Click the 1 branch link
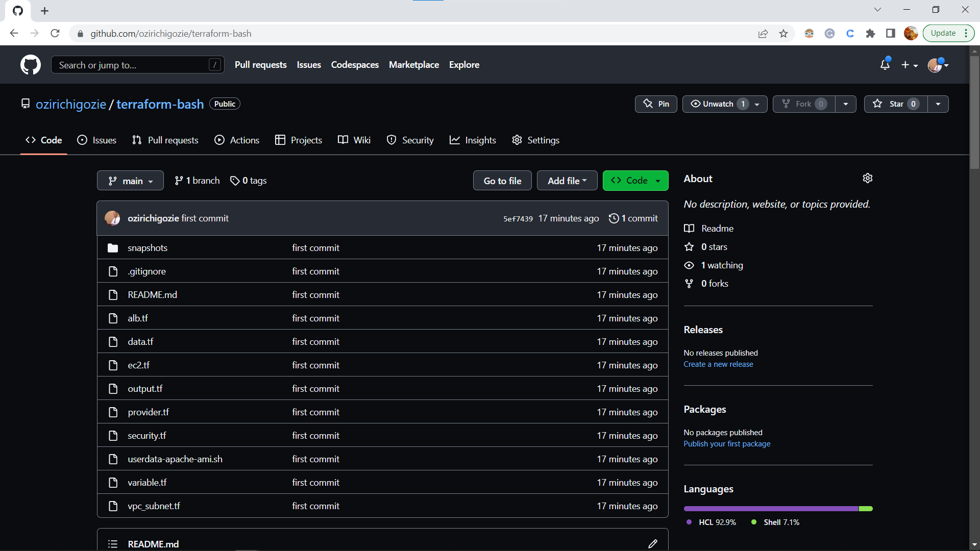 tap(197, 181)
